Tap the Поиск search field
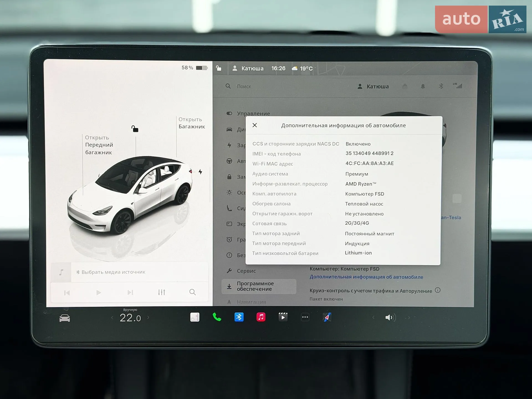Image resolution: width=532 pixels, height=399 pixels. [244, 86]
